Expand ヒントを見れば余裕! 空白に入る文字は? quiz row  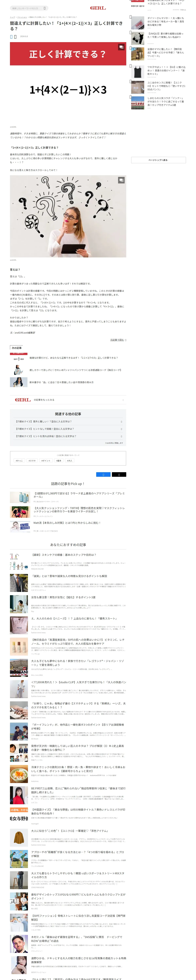pyautogui.click(x=68, y=436)
